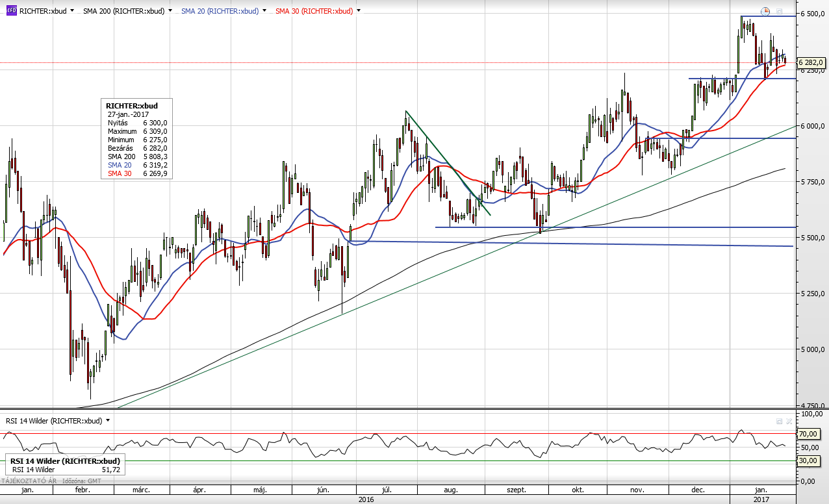
Task: Open the RSI 14 Wilder dropdown
Action: 108,421
